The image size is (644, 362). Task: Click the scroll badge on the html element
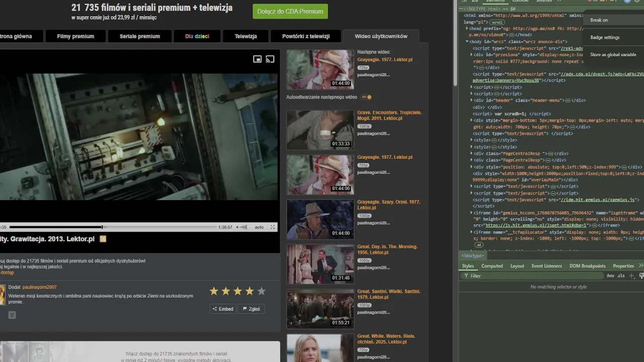[x=497, y=23]
